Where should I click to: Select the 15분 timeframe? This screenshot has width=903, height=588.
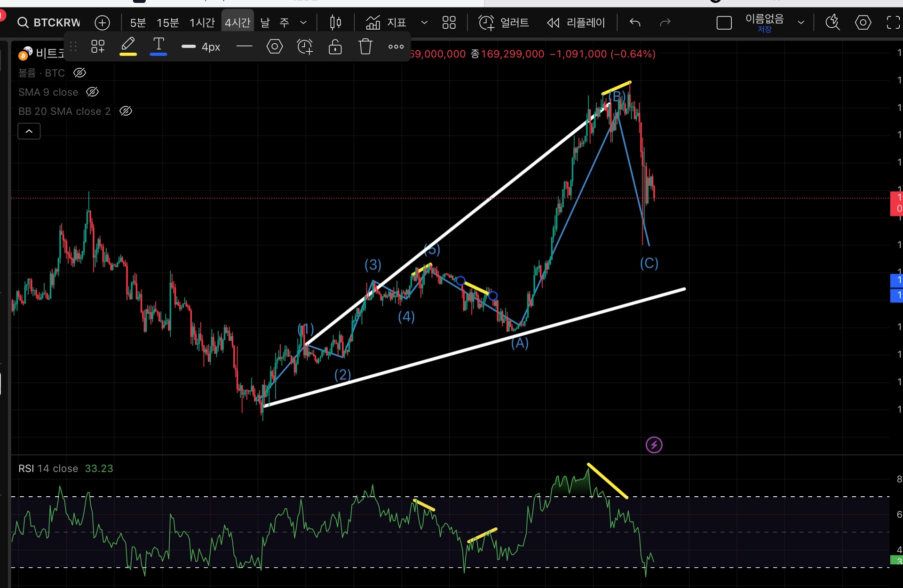[x=167, y=23]
